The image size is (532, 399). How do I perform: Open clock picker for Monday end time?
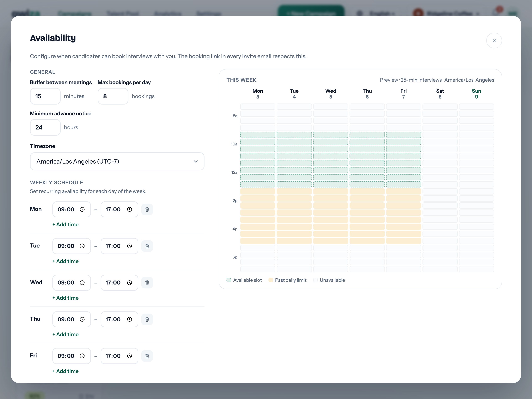(130, 209)
